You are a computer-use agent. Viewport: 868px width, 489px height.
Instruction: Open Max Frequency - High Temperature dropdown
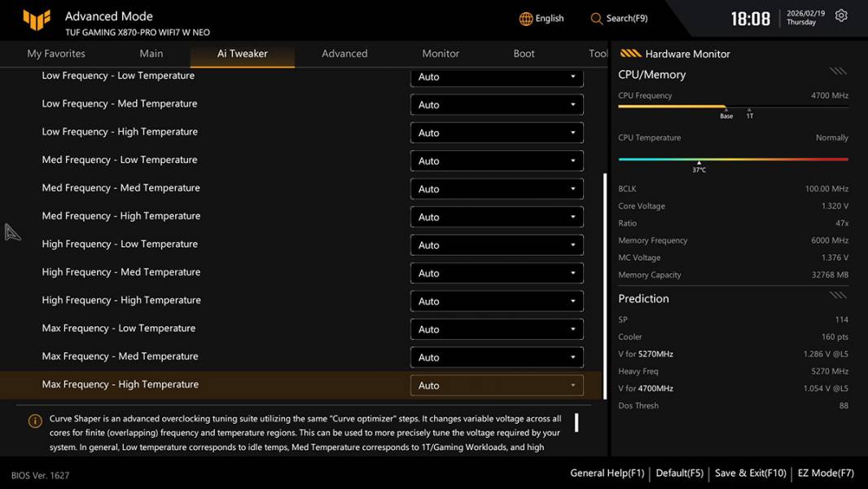(497, 385)
